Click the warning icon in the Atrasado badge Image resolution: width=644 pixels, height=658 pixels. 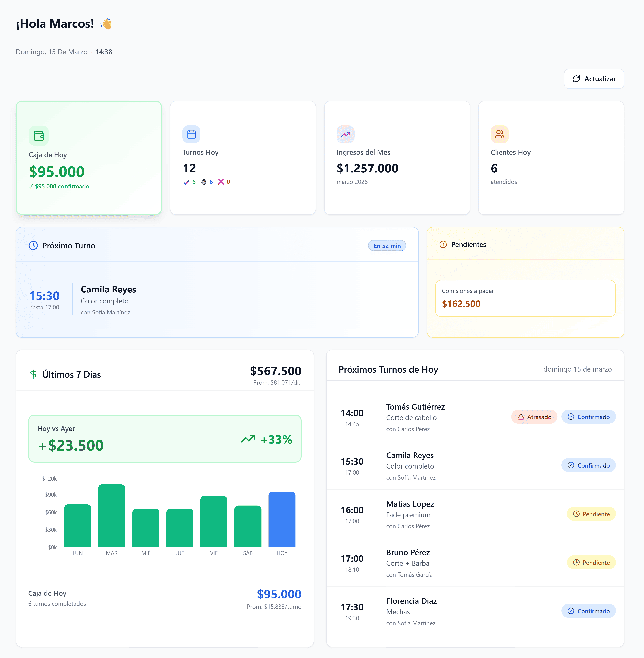point(521,417)
